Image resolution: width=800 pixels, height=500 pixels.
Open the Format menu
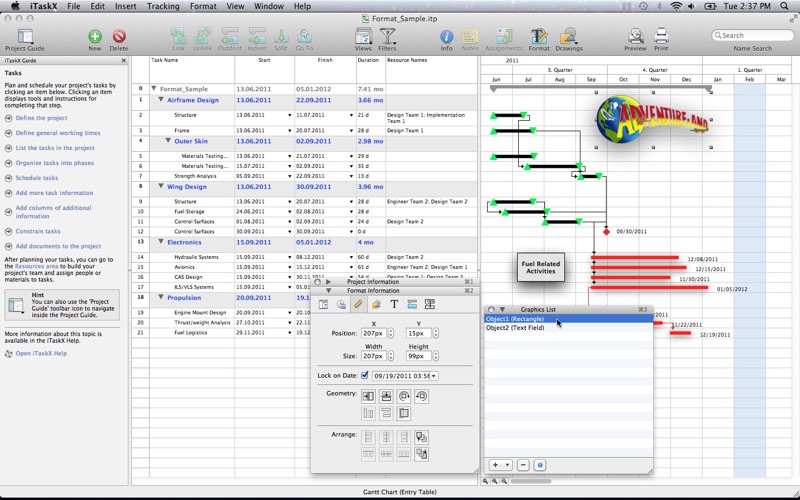pos(203,6)
